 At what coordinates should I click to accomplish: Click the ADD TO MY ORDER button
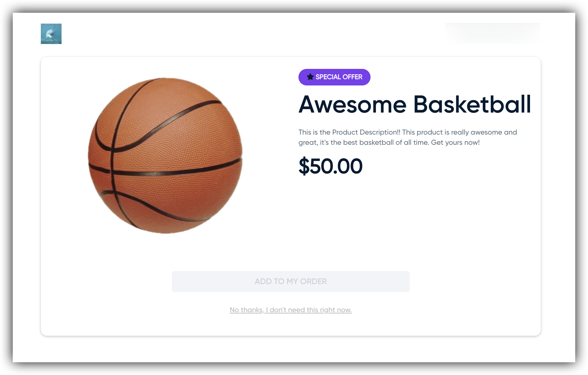[290, 282]
